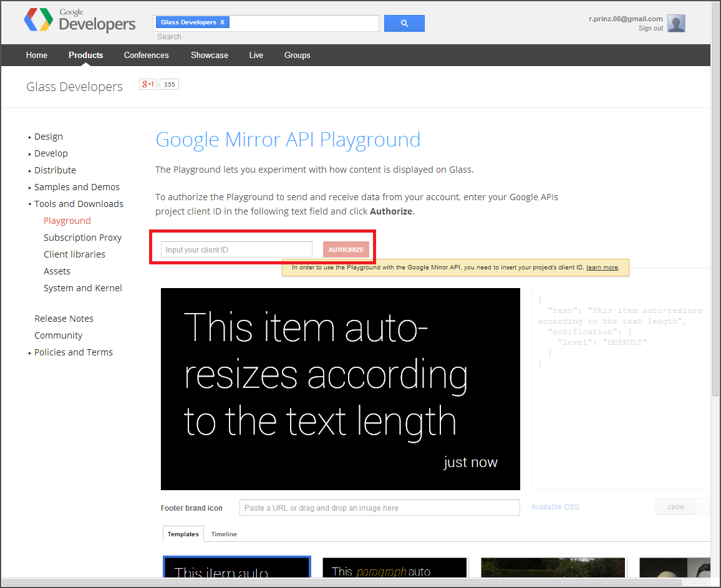Expand the Develop sidebar section

[51, 153]
